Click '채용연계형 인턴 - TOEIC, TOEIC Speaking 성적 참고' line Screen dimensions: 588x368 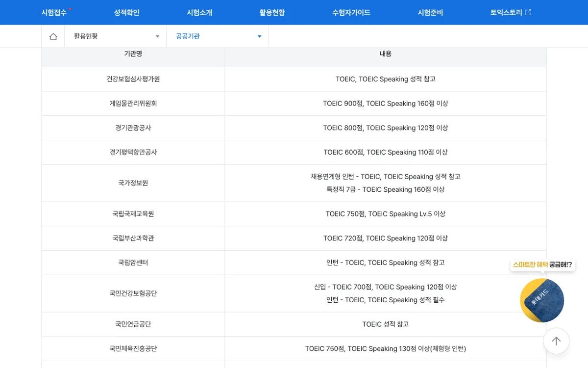coord(386,177)
